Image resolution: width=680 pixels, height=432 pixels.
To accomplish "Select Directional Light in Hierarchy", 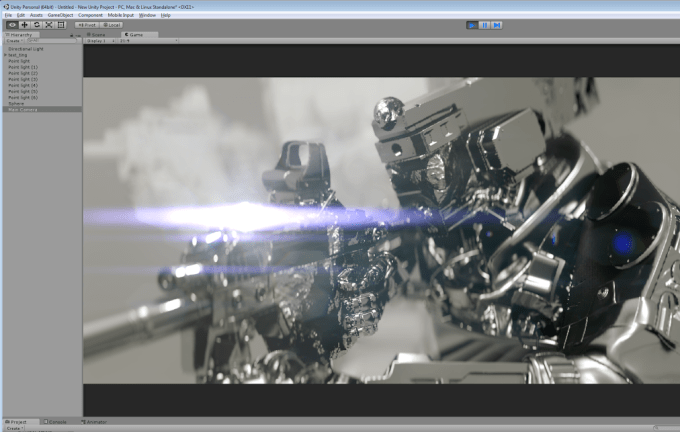I will point(26,48).
